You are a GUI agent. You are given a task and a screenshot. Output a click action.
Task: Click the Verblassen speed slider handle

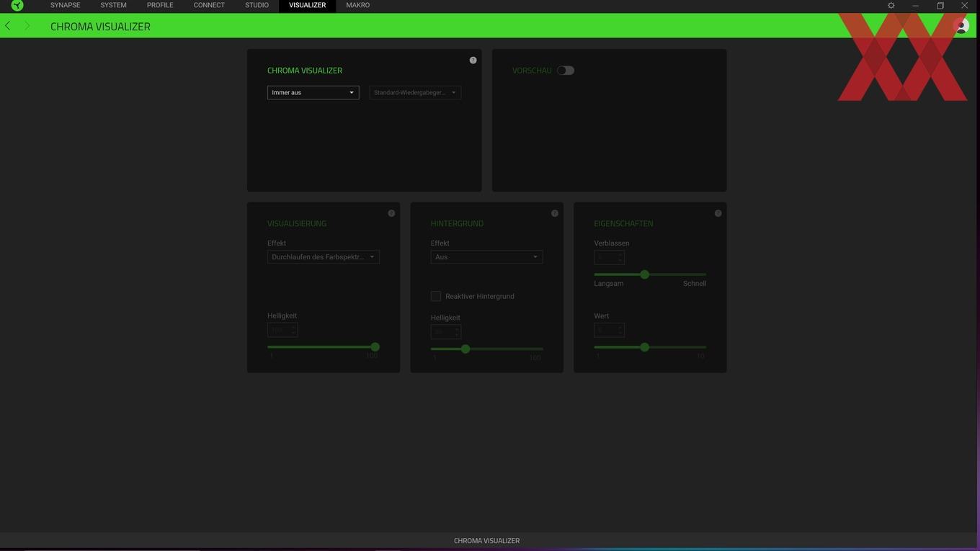pos(645,274)
